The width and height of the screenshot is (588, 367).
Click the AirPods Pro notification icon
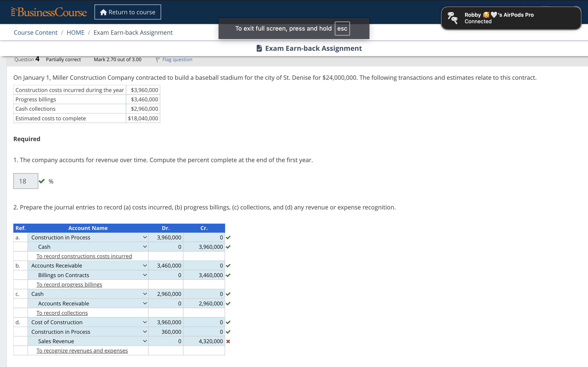(x=452, y=18)
